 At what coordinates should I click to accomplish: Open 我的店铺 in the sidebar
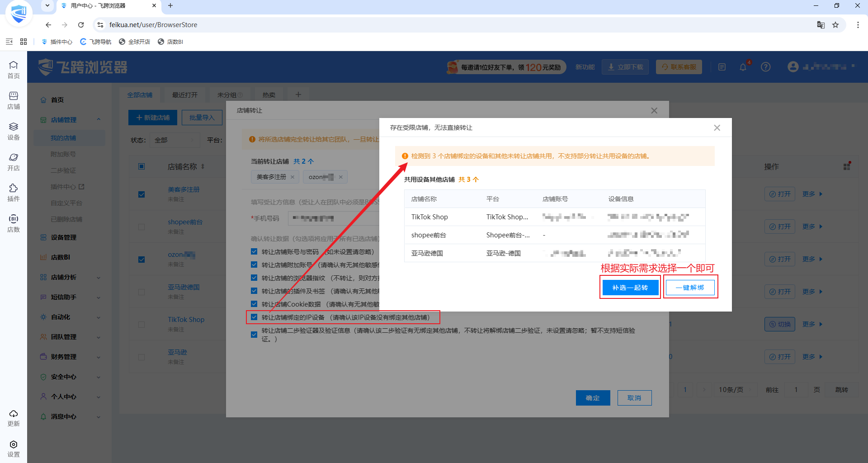coord(69,138)
